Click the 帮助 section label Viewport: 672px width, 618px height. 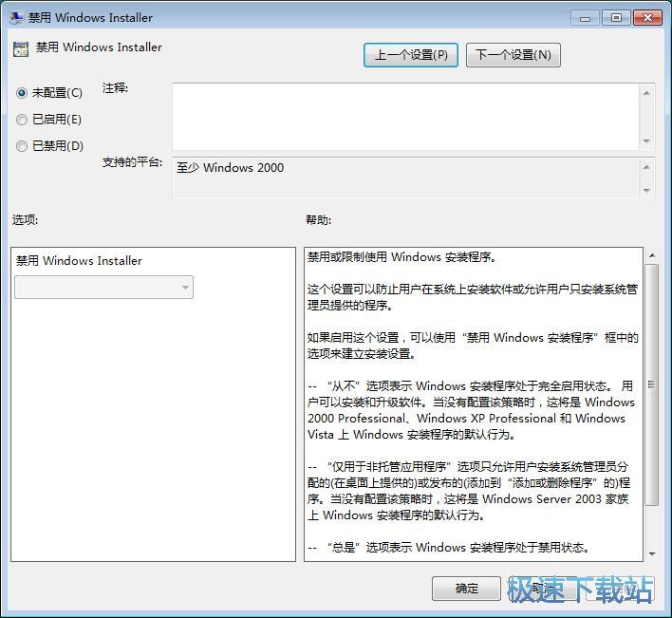318,220
